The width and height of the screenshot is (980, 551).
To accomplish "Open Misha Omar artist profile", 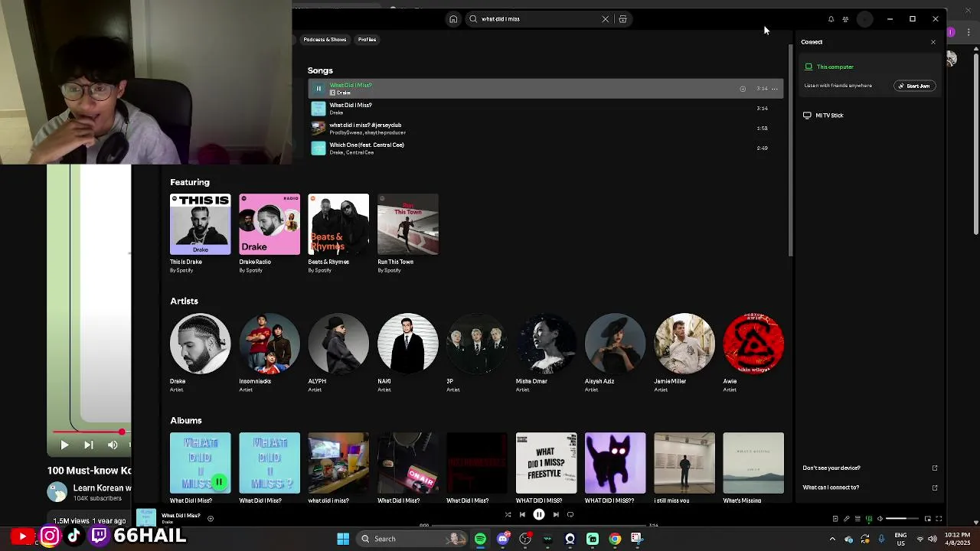I will tap(546, 344).
